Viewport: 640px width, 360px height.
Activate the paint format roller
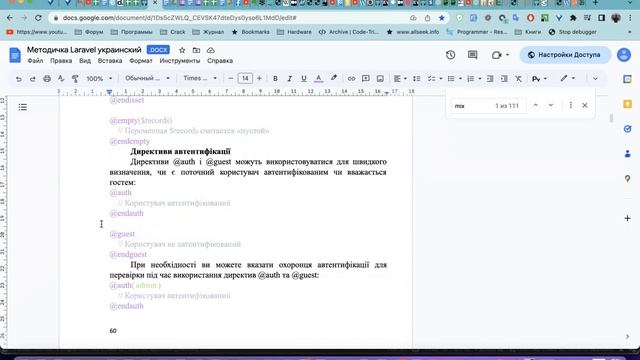click(x=75, y=78)
